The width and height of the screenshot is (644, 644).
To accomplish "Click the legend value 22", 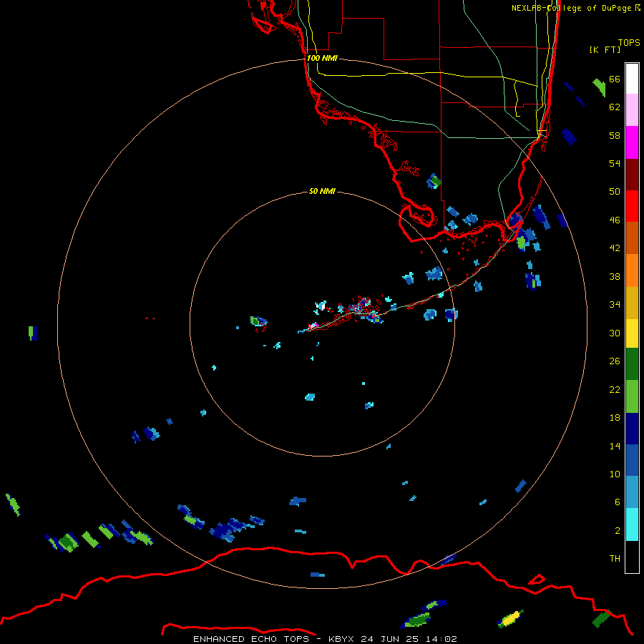I will click(615, 389).
